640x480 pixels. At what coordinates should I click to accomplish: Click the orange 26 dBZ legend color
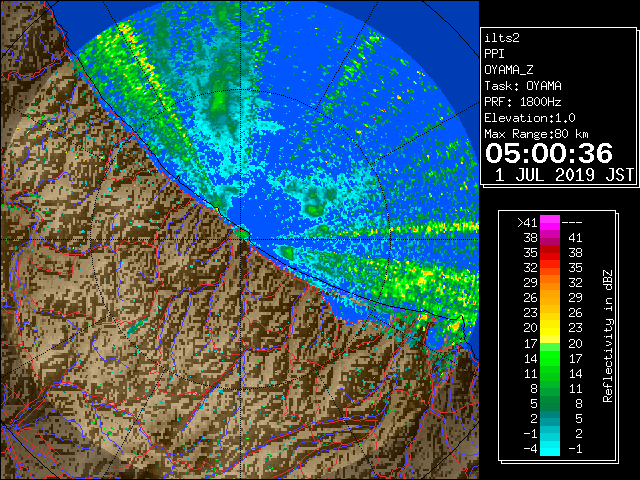tap(550, 298)
